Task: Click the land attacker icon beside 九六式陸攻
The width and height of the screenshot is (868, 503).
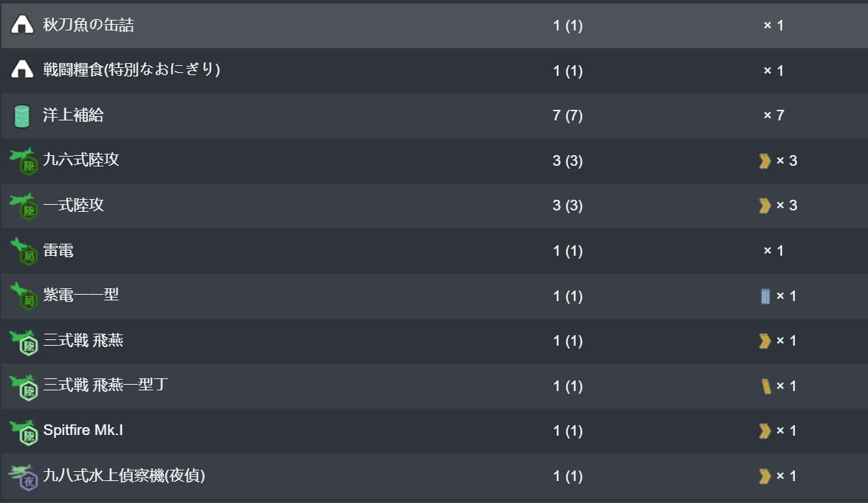Action: point(23,161)
